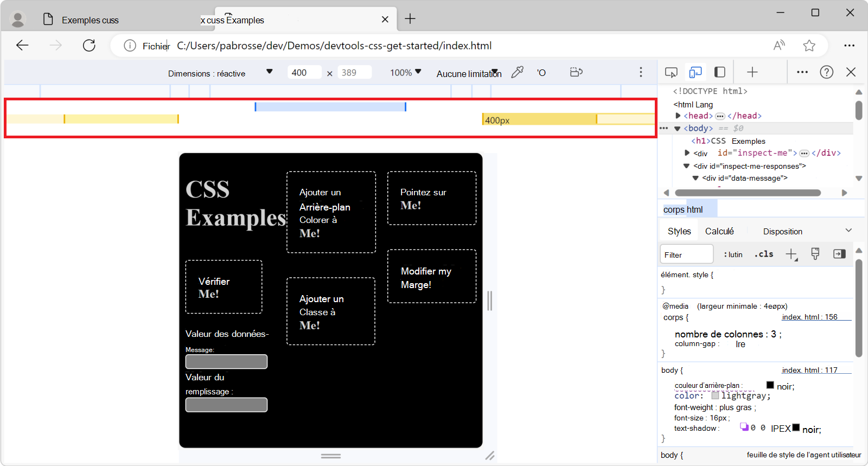Open device toolbar more options menu
The image size is (868, 466).
[641, 72]
